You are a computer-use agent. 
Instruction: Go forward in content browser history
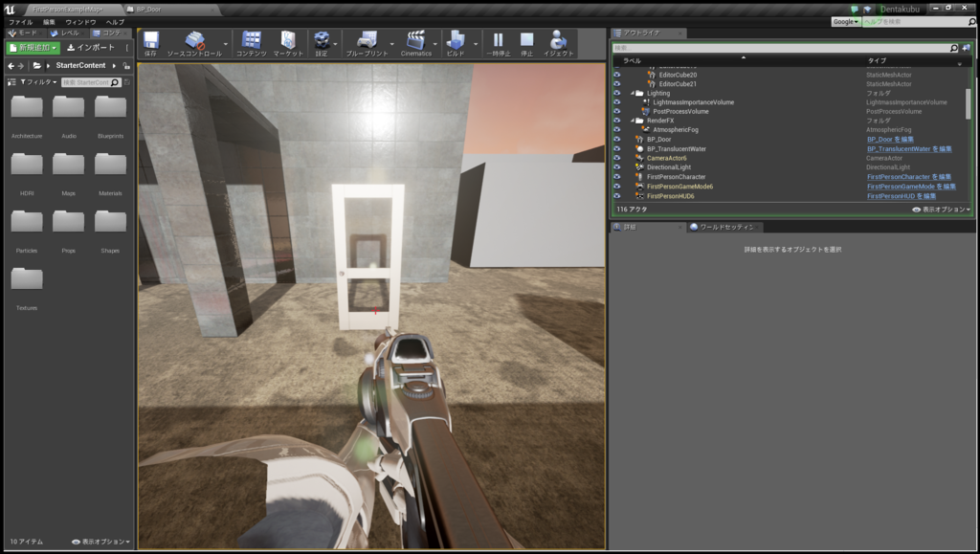21,66
